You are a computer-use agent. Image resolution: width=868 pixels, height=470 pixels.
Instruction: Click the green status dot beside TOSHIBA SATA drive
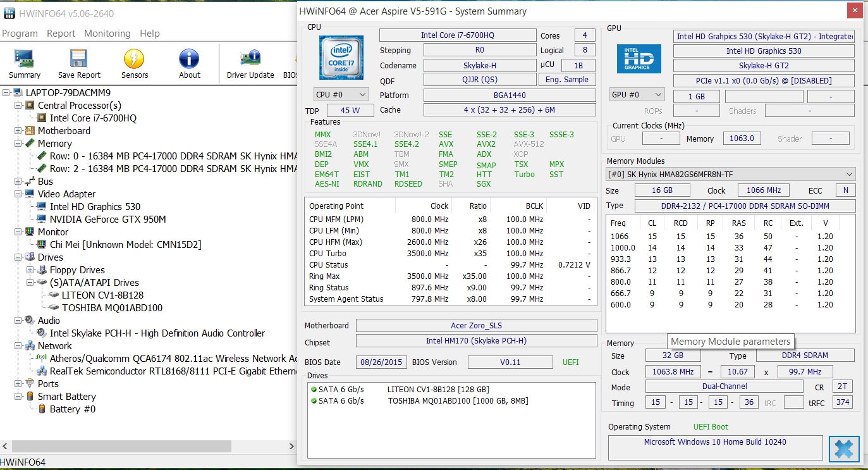pos(314,400)
